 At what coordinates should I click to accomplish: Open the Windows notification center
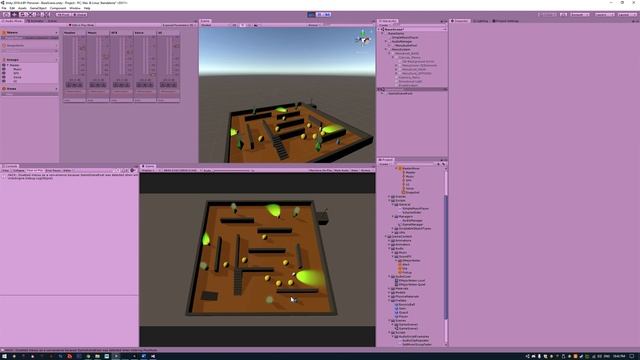point(632,356)
